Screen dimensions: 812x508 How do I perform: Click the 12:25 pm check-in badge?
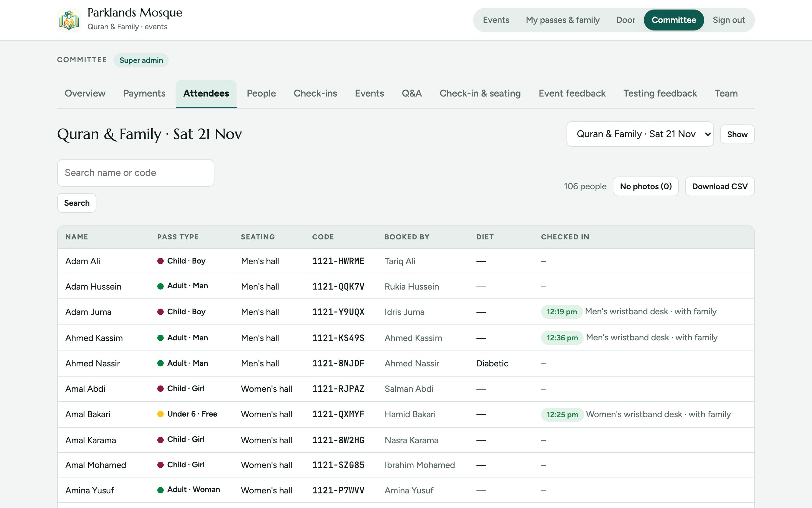click(x=562, y=415)
